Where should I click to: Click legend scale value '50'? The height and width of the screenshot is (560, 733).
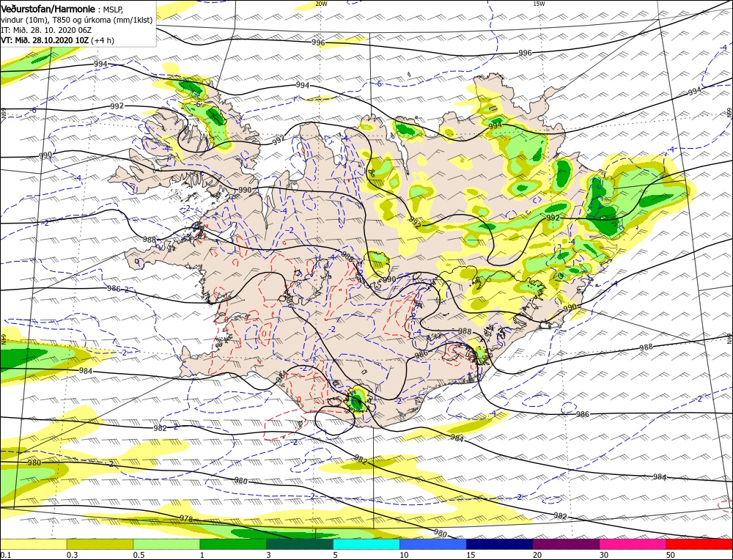[671, 555]
